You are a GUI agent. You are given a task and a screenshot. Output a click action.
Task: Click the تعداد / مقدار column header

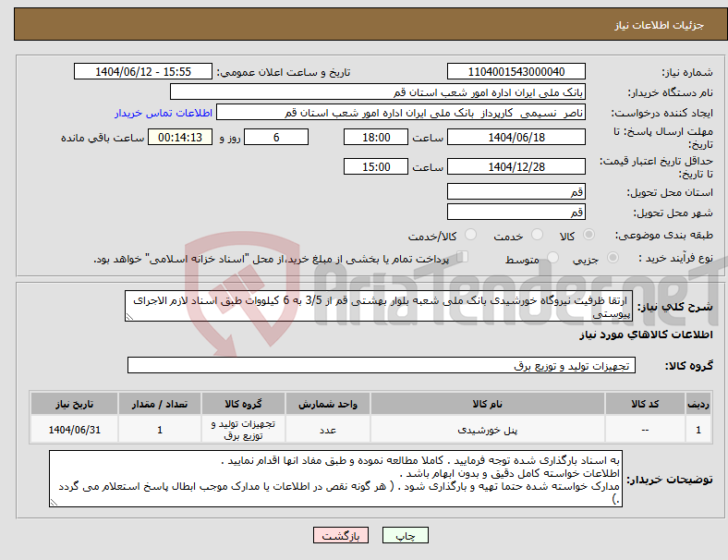(x=160, y=404)
